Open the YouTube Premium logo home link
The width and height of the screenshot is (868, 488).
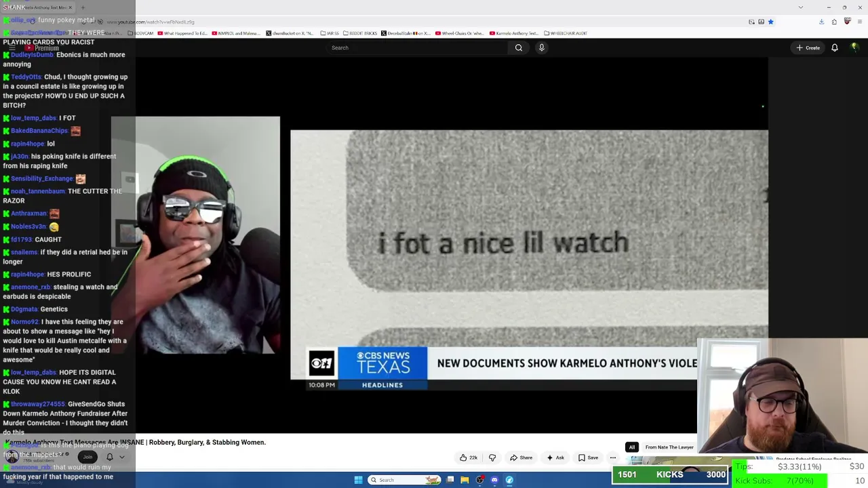point(42,47)
